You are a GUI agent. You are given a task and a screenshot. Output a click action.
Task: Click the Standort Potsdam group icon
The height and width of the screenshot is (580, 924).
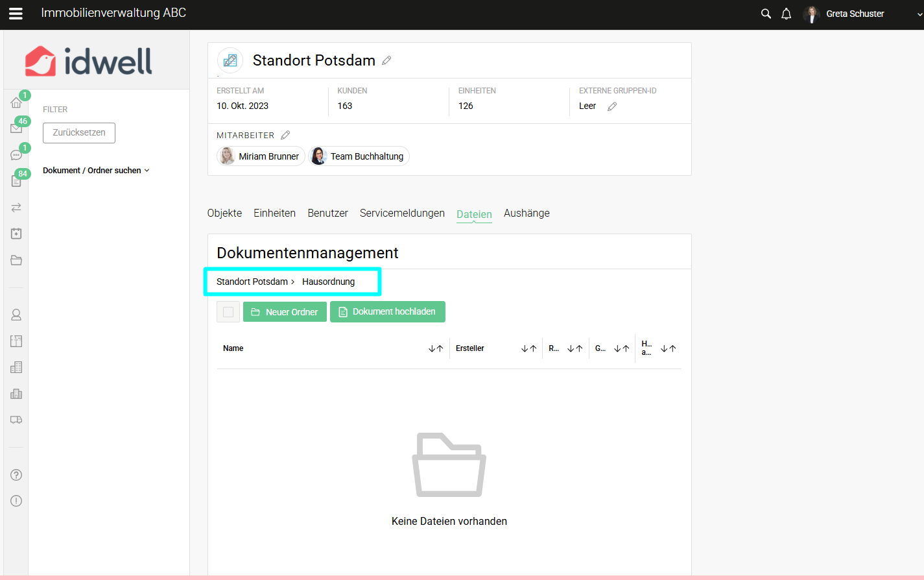(230, 60)
